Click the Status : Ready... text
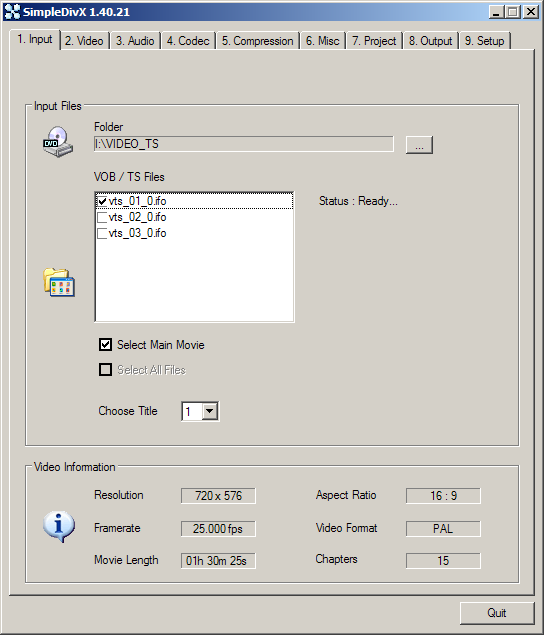Viewport: 544px width, 635px height. point(358,201)
